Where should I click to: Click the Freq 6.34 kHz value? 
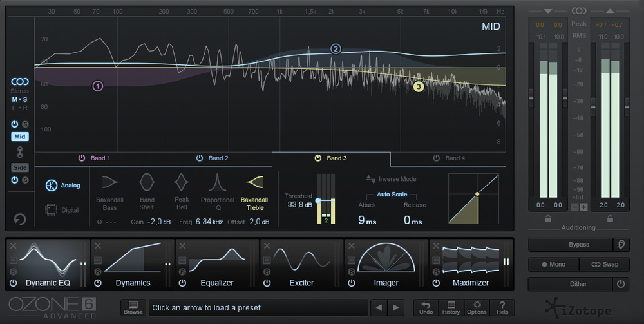point(209,222)
